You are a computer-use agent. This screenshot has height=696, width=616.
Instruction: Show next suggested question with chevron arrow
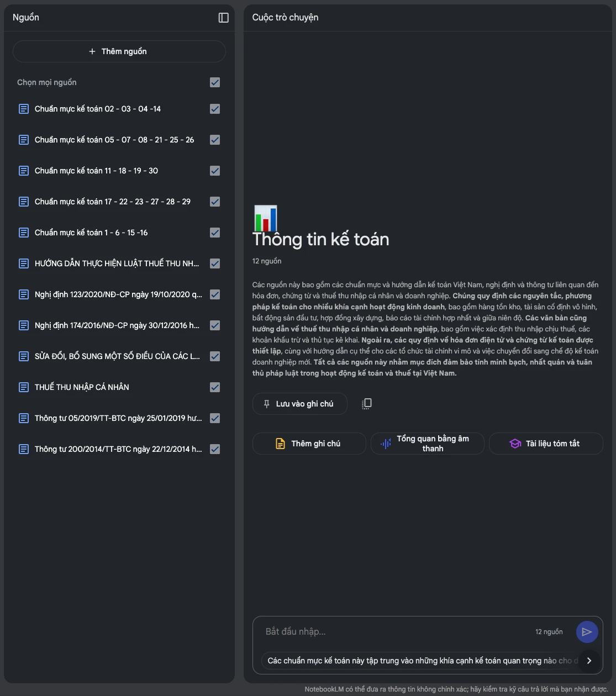point(589,661)
